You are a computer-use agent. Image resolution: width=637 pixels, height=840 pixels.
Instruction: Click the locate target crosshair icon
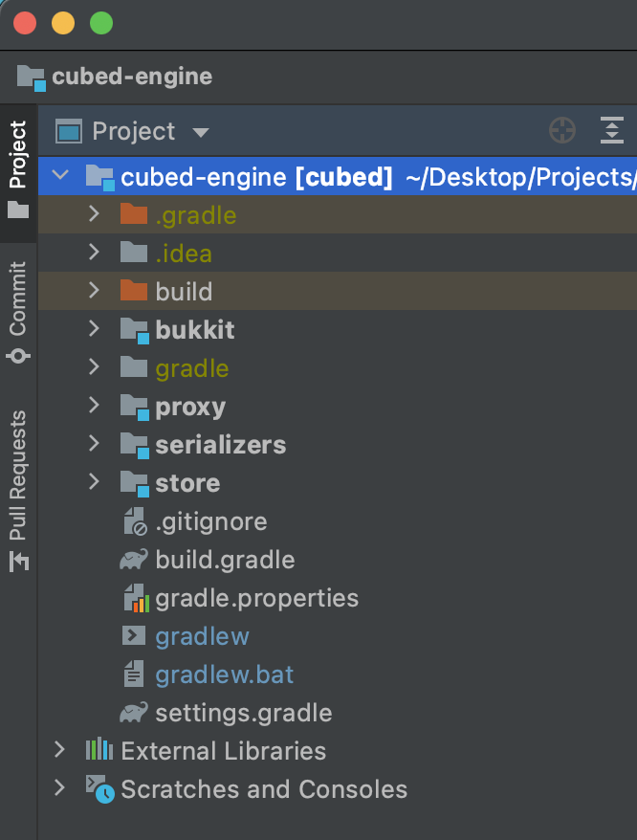pos(562,131)
